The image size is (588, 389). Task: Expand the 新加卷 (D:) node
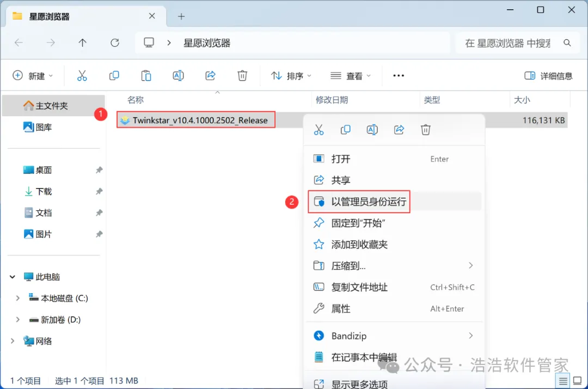tap(17, 320)
